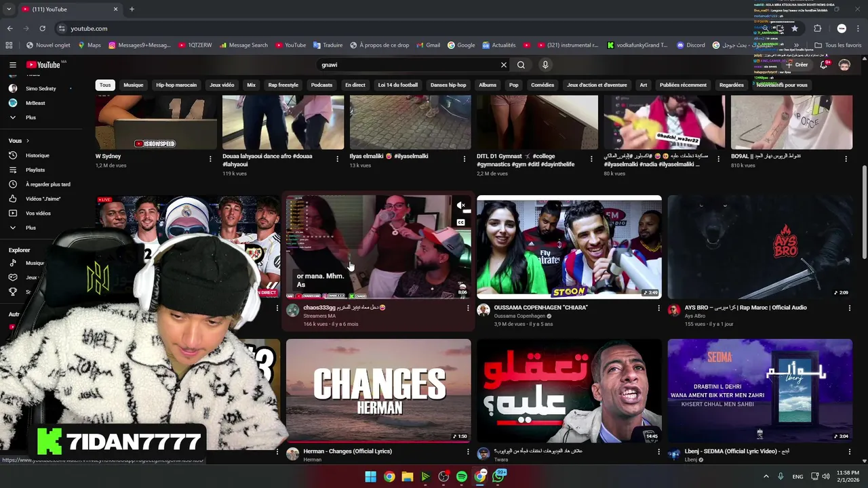Open the AYS BRO wolf thumbnail
Screen dimensions: 868x488
click(760, 247)
